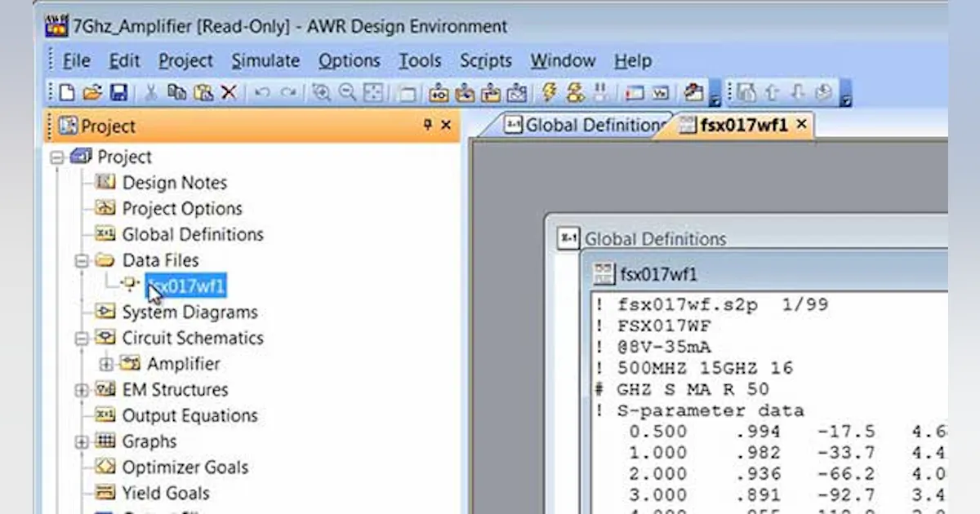980x514 pixels.
Task: Click the '# GHZ S MA R 50' line
Action: coord(682,389)
